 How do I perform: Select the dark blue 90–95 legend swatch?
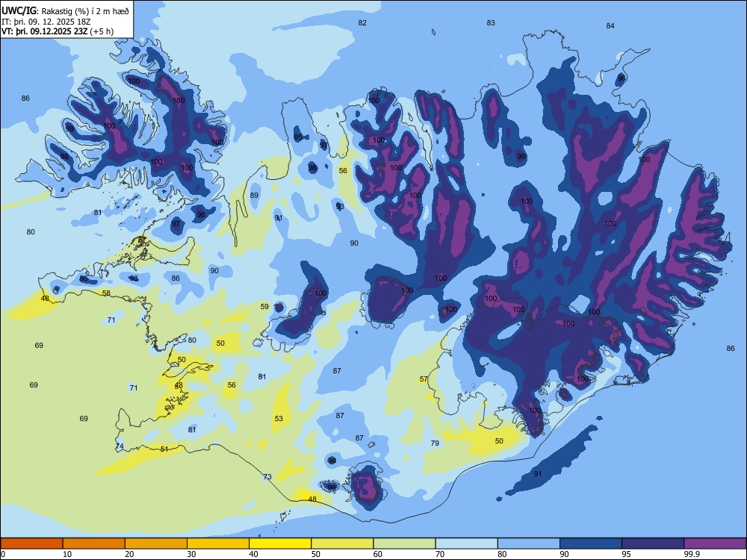[591, 544]
